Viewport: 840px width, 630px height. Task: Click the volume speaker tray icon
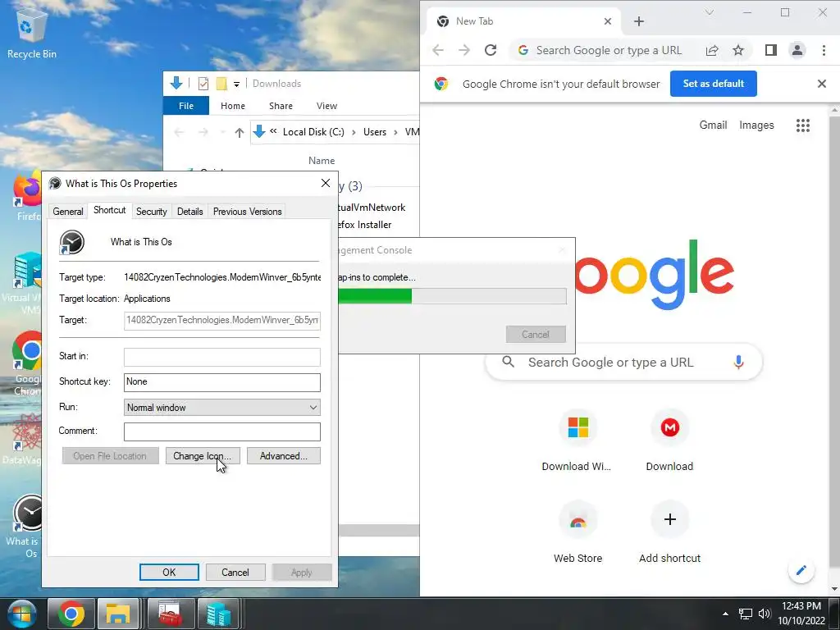[x=765, y=614]
